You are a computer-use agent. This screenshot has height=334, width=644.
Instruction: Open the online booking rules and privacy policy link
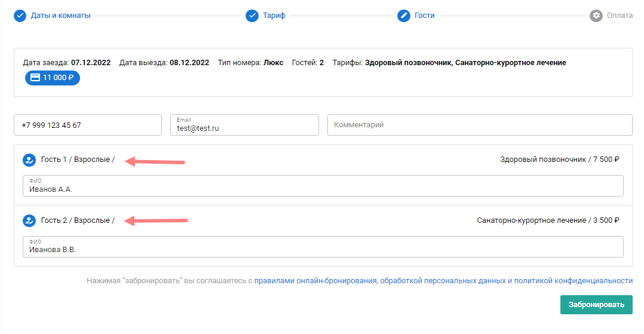coord(443,281)
